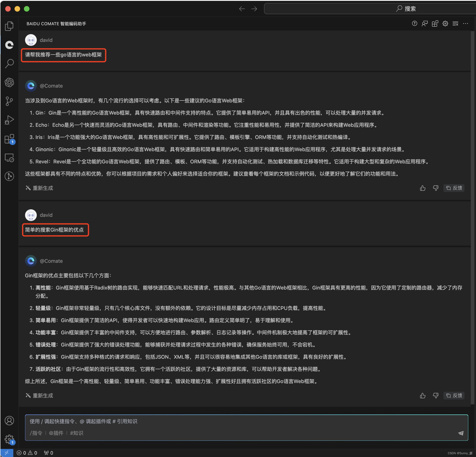Thumbs down the Gin advantages answer
The image size is (476, 457).
pyautogui.click(x=436, y=395)
